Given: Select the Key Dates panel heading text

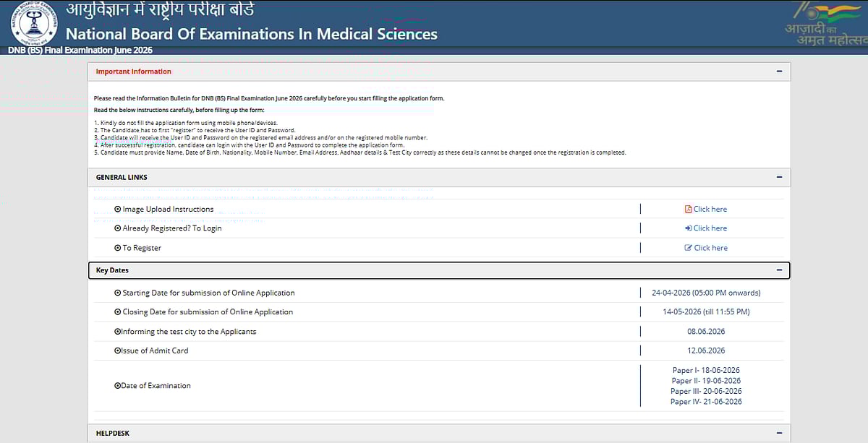Looking at the screenshot, I should (x=112, y=270).
